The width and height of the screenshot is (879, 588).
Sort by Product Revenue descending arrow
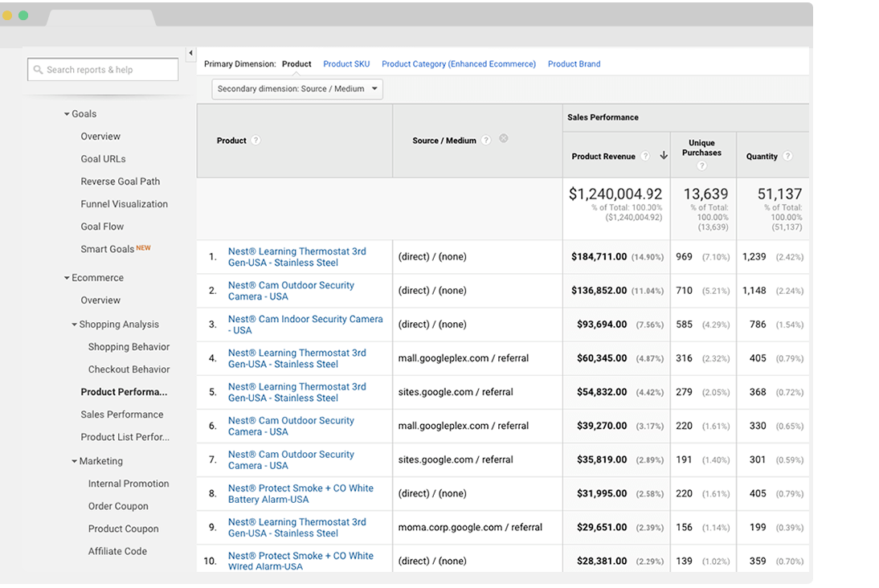[x=664, y=156]
